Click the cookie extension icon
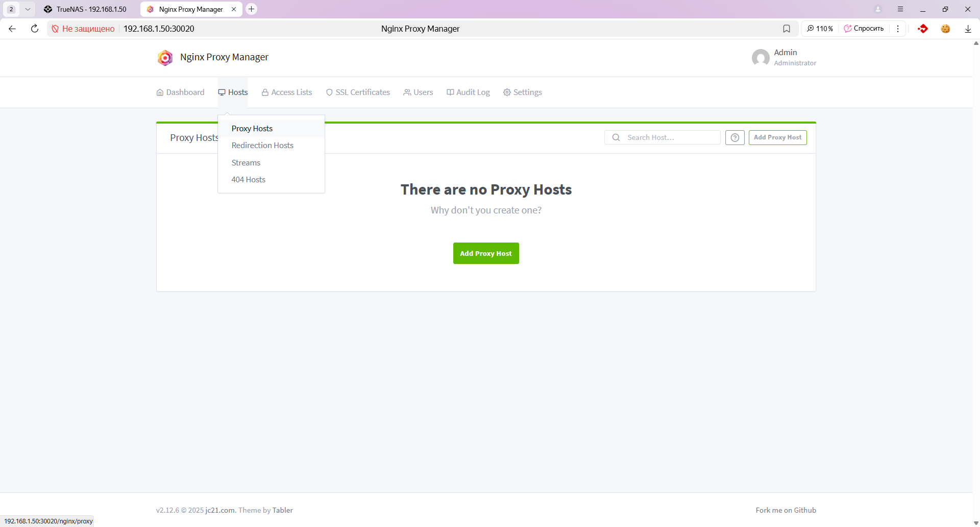This screenshot has width=980, height=527. click(x=945, y=29)
